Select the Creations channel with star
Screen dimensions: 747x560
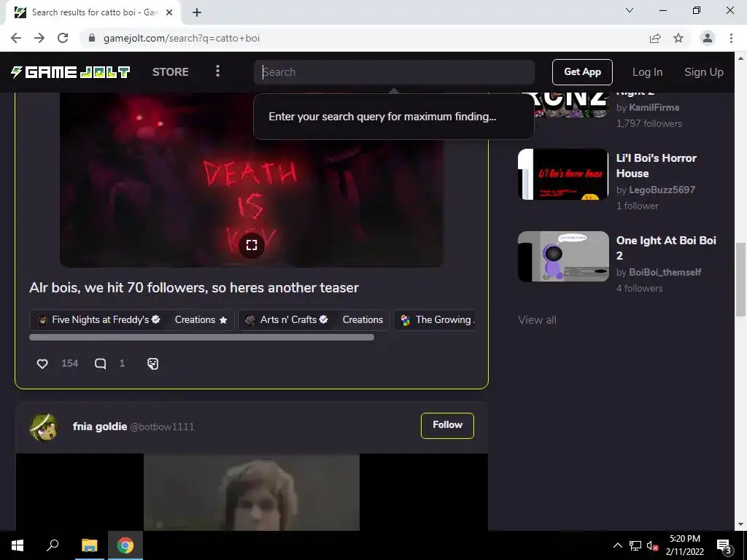[201, 320]
